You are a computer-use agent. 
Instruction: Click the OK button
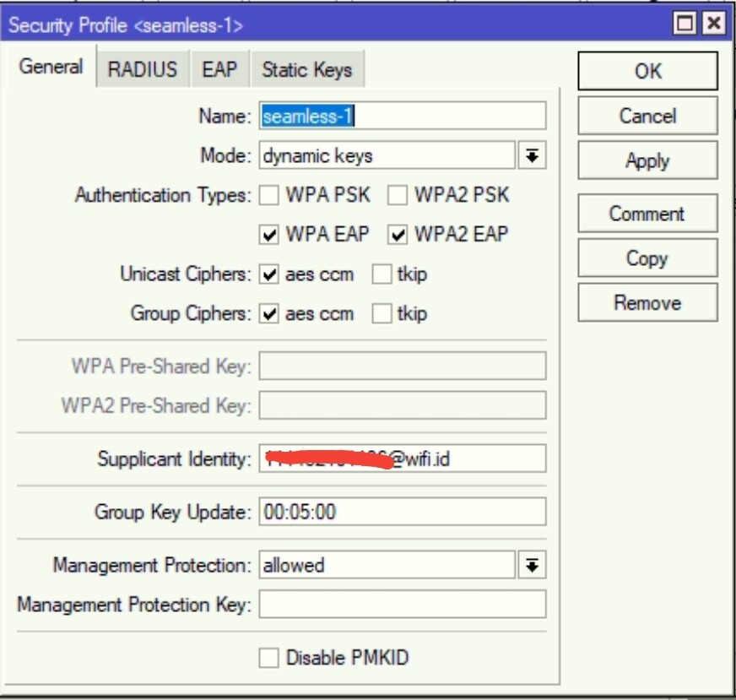647,71
